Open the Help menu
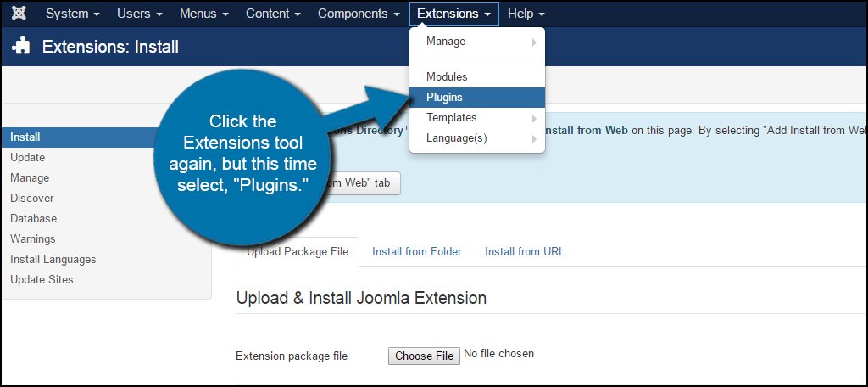This screenshot has height=387, width=868. pos(526,14)
